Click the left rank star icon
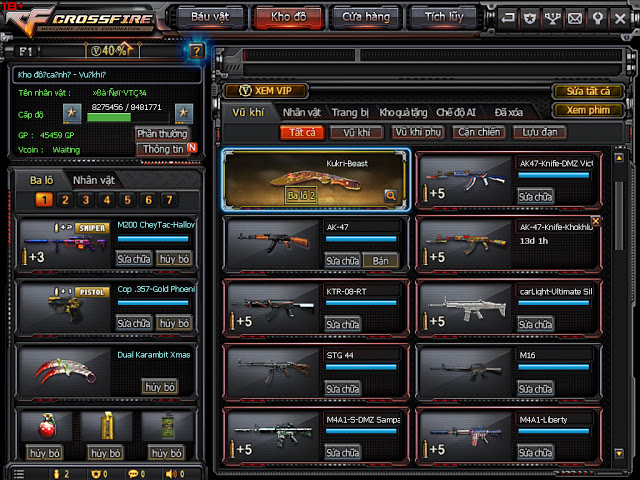Viewport: 640px width, 480px height. click(72, 113)
